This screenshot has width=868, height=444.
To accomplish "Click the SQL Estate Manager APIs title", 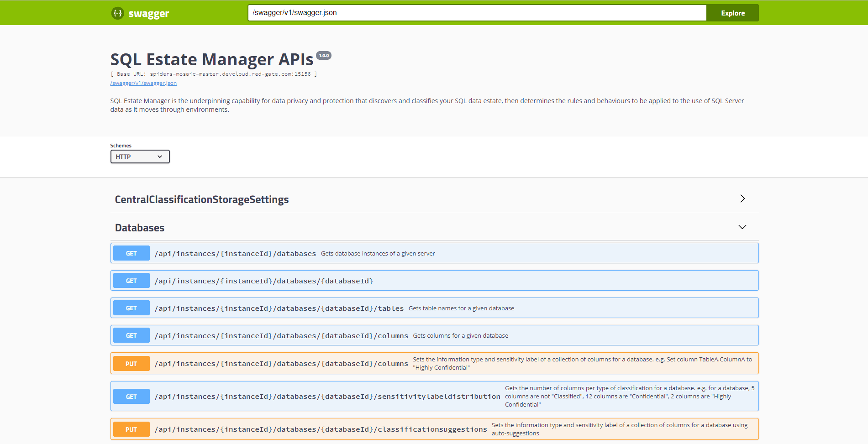I will point(212,59).
